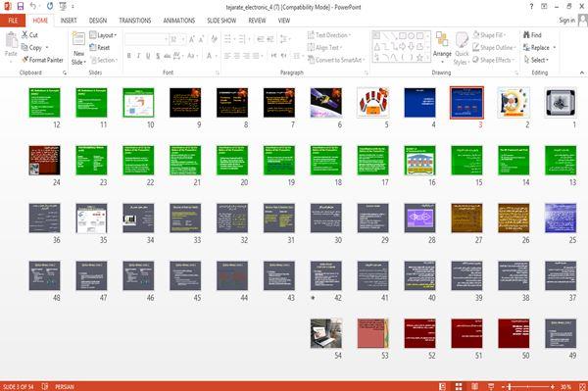Open the Shape Effects dropdown

[x=494, y=60]
